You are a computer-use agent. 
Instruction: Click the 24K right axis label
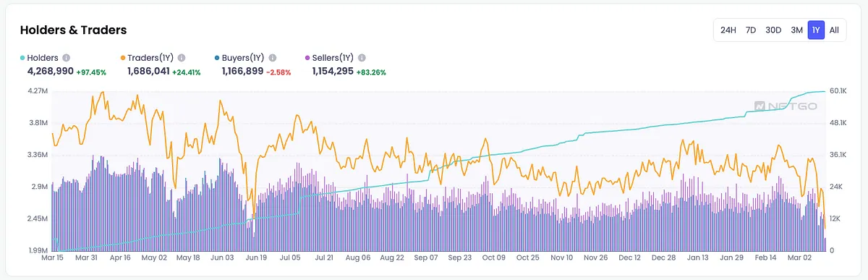[837, 187]
